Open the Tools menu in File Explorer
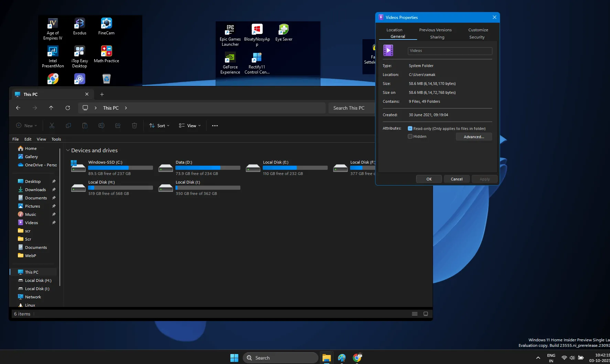Image resolution: width=610 pixels, height=364 pixels. point(56,139)
